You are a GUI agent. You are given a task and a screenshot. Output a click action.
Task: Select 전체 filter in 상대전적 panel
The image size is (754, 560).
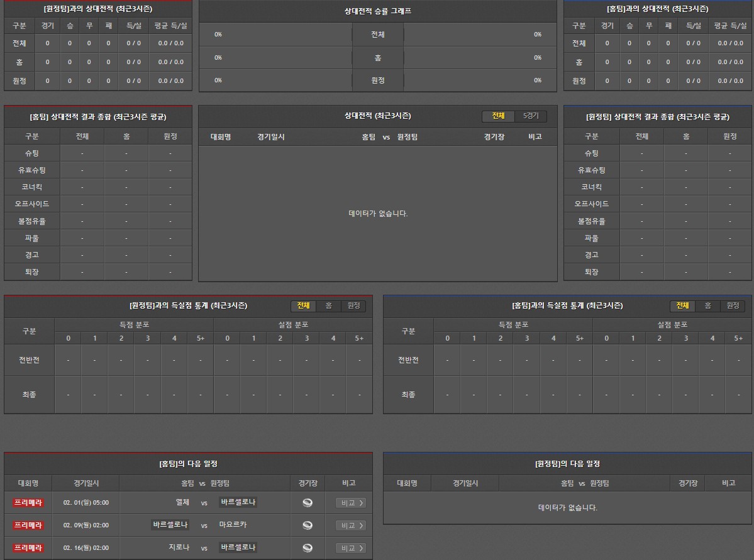pyautogui.click(x=498, y=116)
